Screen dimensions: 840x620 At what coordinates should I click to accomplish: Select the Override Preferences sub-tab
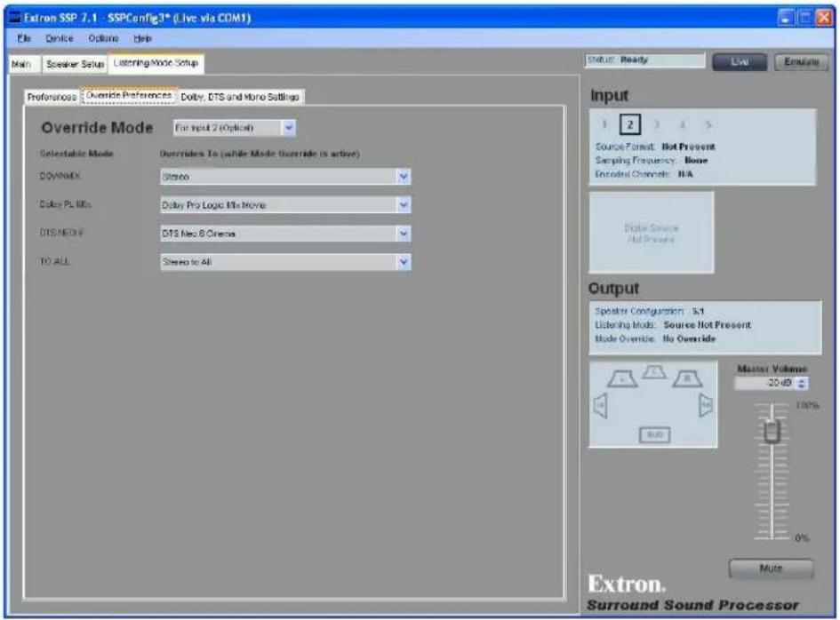click(129, 95)
